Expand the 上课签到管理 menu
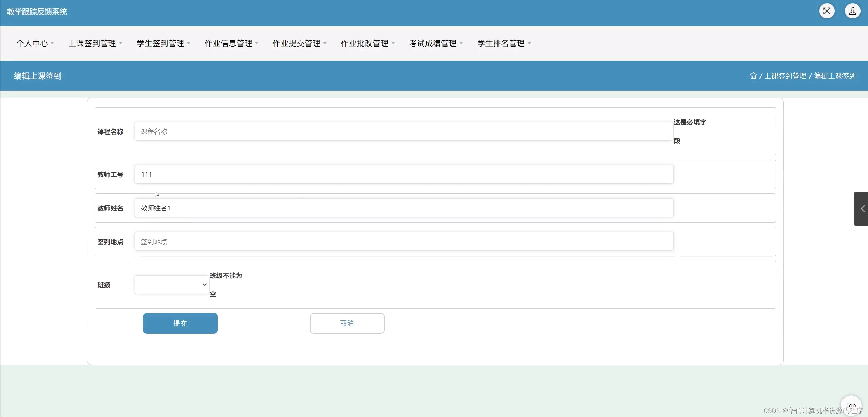 point(95,44)
